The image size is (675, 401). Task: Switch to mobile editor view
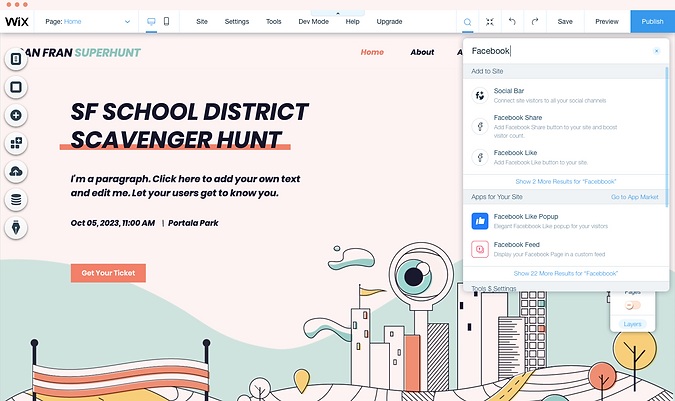click(x=167, y=22)
